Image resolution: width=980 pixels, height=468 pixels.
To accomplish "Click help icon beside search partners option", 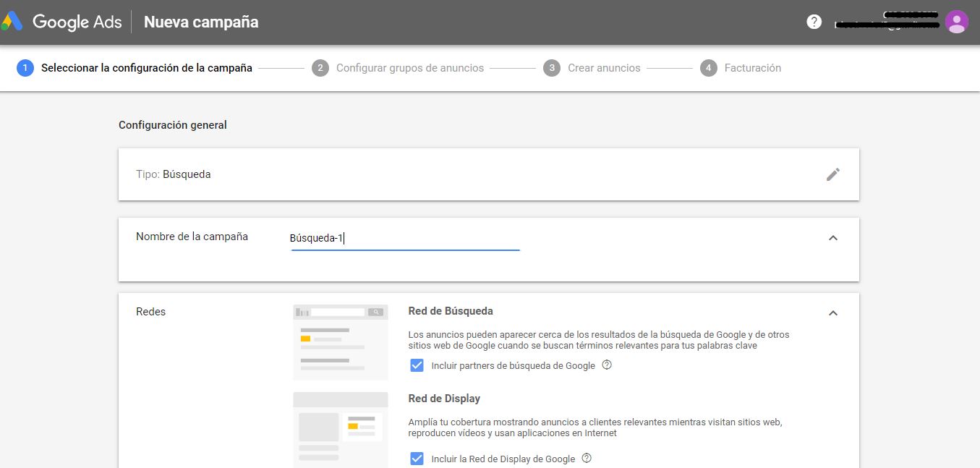I will click(x=607, y=365).
